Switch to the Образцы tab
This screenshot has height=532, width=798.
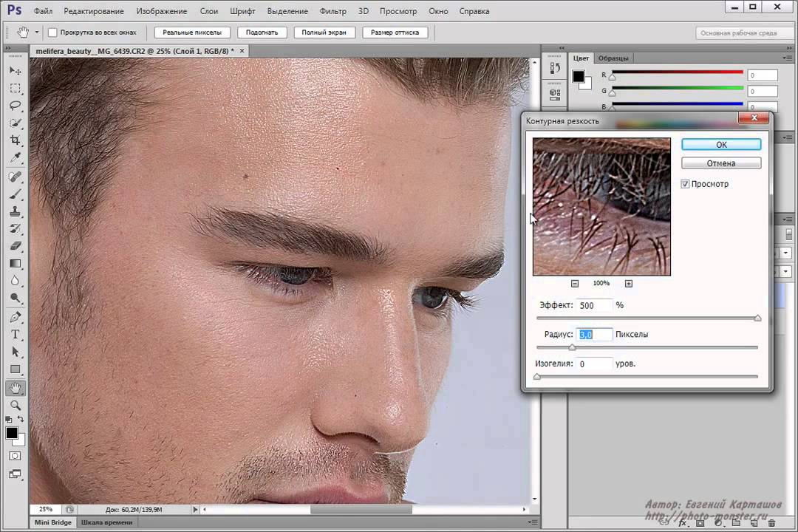coord(613,58)
